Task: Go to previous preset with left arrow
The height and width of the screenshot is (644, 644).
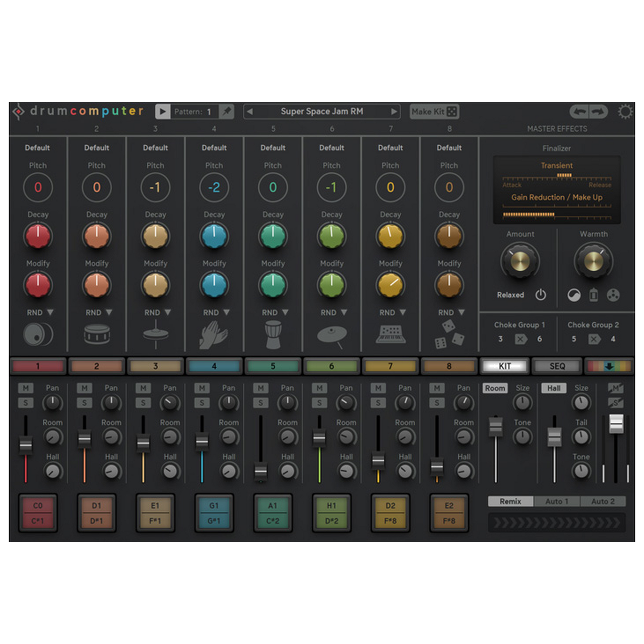Action: (250, 111)
